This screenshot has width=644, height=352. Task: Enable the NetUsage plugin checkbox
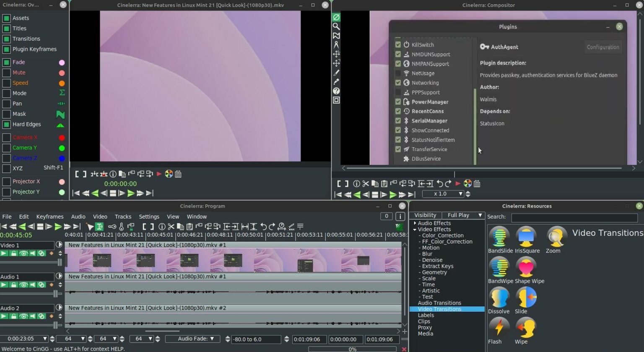tap(397, 73)
